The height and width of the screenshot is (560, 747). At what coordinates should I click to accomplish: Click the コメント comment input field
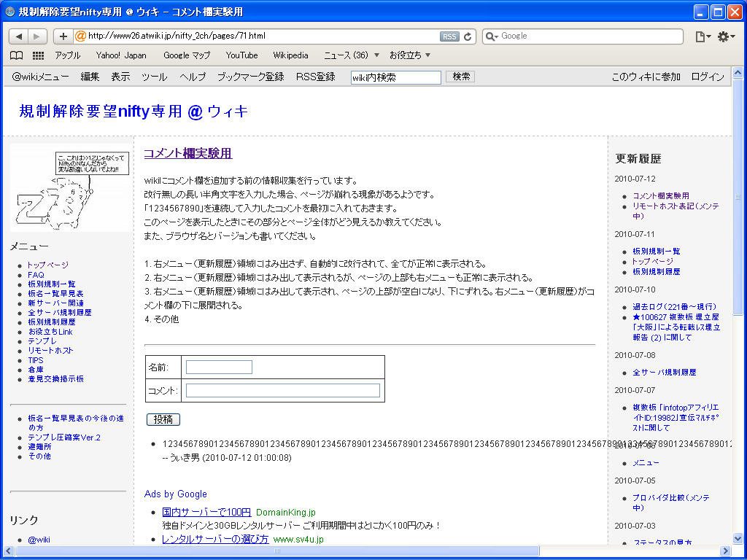(282, 391)
